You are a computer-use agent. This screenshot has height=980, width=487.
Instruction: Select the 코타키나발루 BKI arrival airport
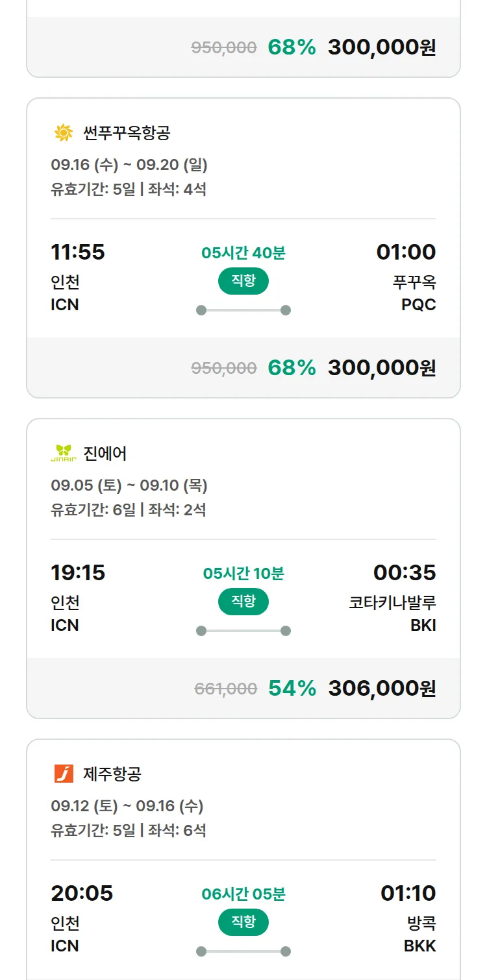[x=393, y=614]
